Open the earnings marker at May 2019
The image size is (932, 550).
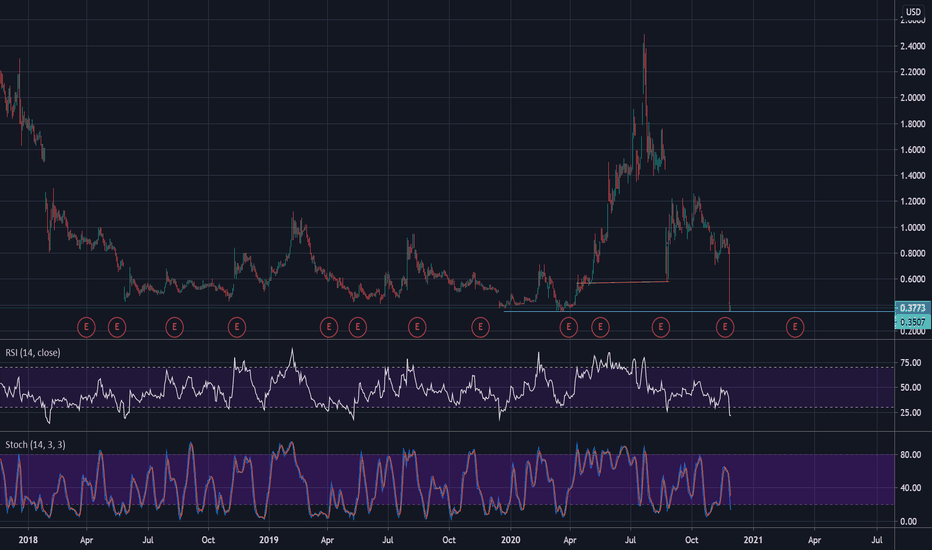(357, 327)
